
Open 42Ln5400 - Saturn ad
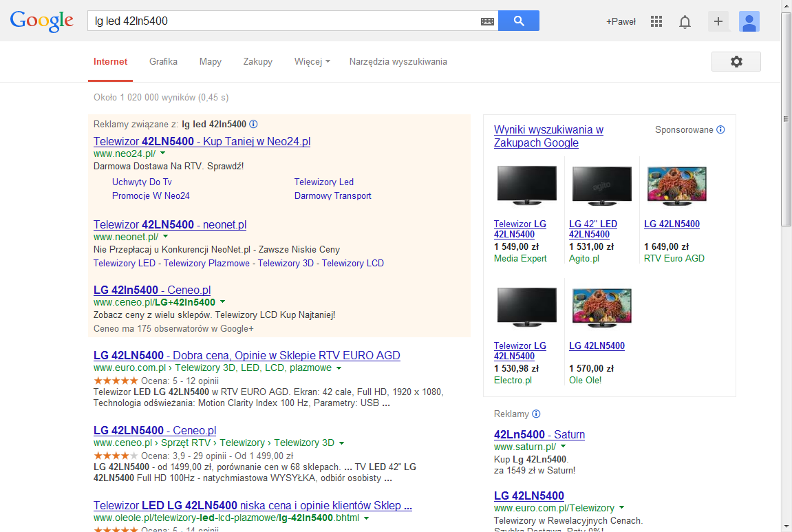(x=539, y=434)
